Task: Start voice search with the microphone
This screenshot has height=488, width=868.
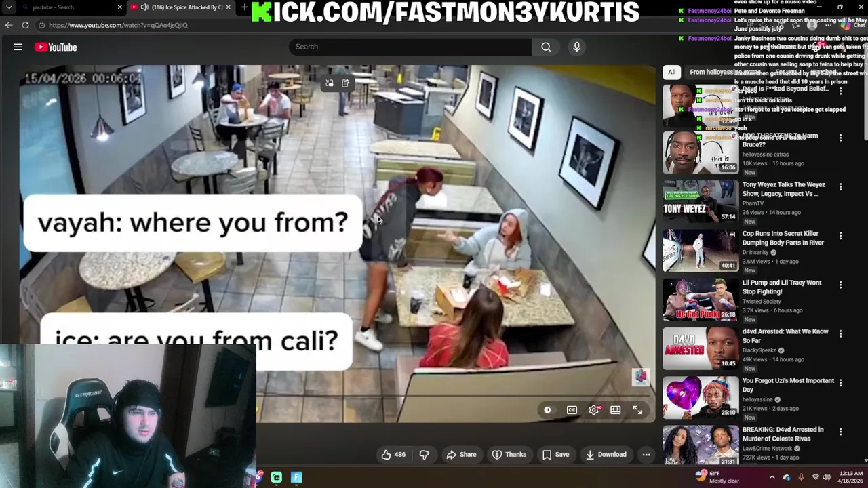Action: (x=577, y=47)
